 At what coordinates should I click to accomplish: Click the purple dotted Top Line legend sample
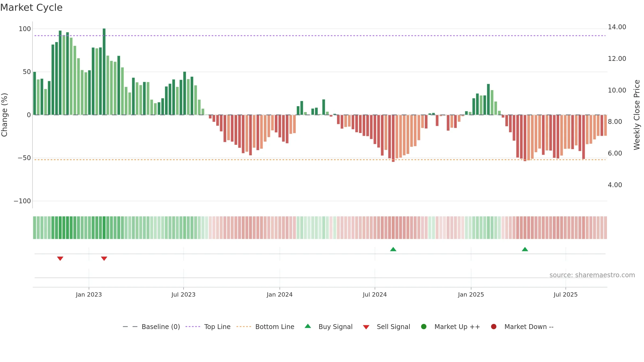click(193, 327)
